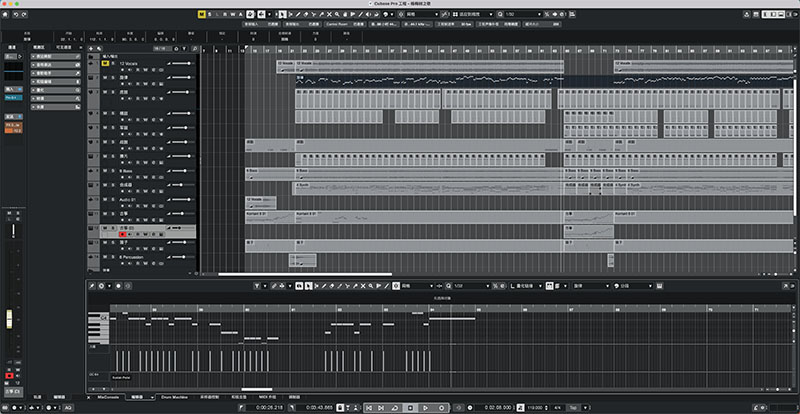Click the tempo value 119.000
The width and height of the screenshot is (800, 414).
537,408
